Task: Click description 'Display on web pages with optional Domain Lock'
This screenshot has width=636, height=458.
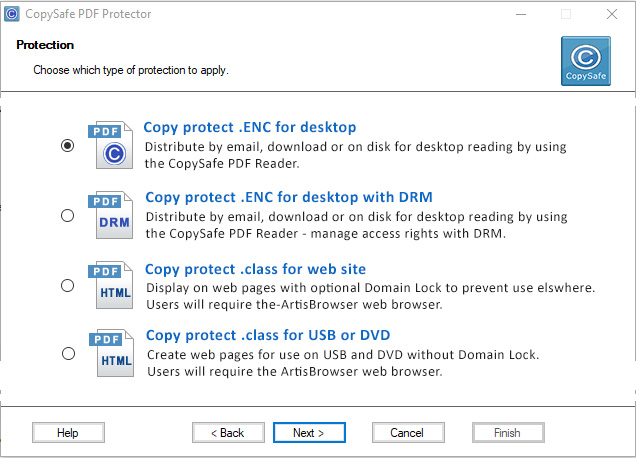Action: click(x=370, y=288)
